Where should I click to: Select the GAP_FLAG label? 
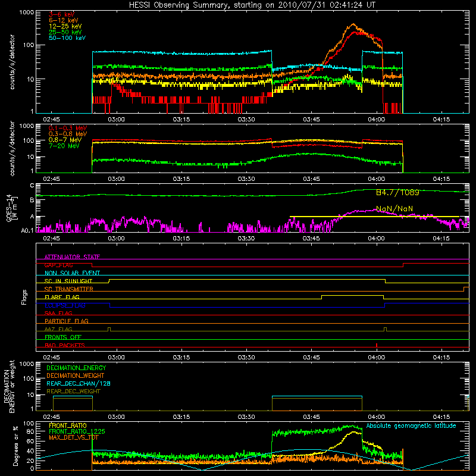coord(58,265)
